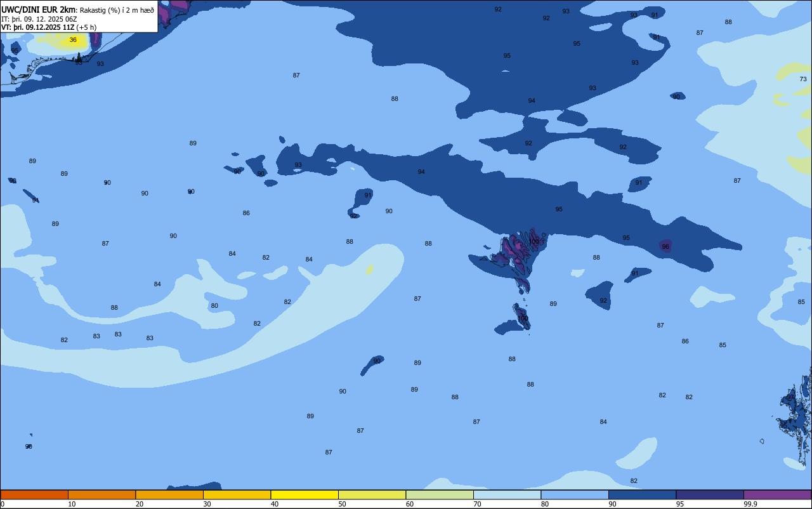Viewport: 812px width, 509px height.
Task: Click the 20–30 amber legend swatch
Action: (169, 494)
